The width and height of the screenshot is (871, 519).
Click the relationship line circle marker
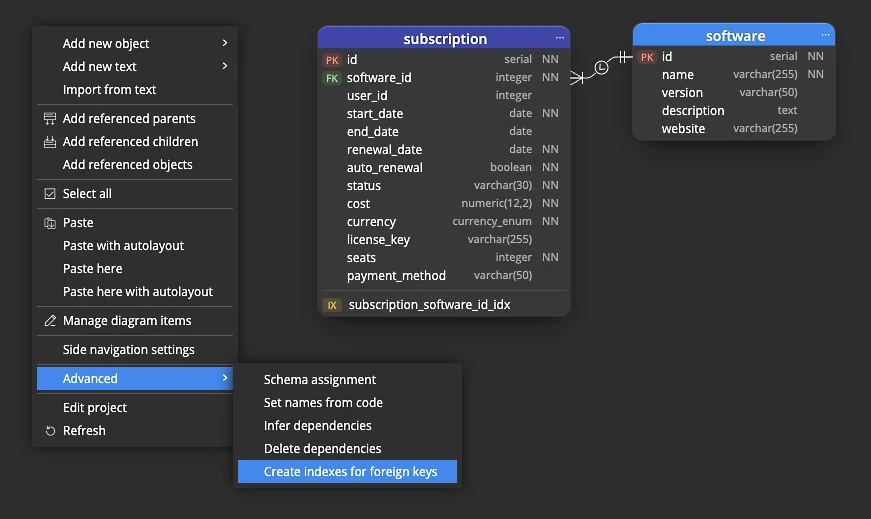602,68
